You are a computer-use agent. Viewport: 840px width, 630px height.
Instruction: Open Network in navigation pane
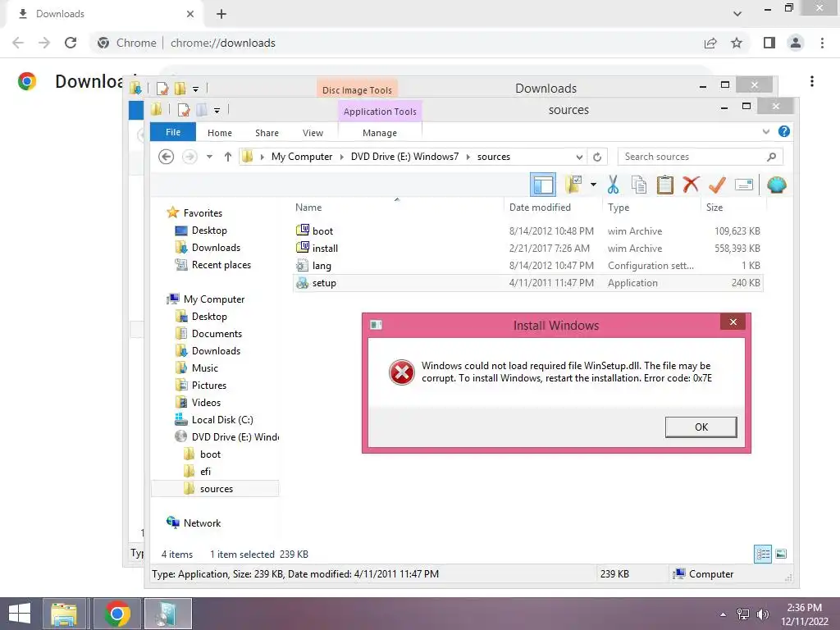point(202,523)
